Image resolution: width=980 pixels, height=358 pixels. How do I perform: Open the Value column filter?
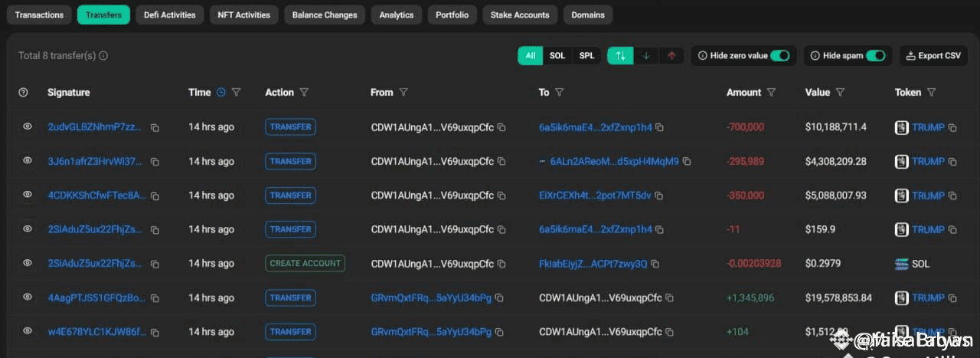[x=840, y=92]
